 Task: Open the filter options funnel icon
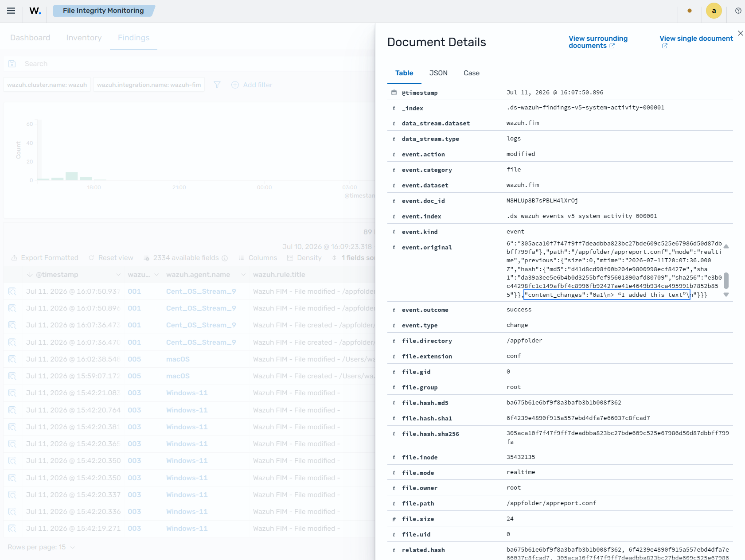217,85
